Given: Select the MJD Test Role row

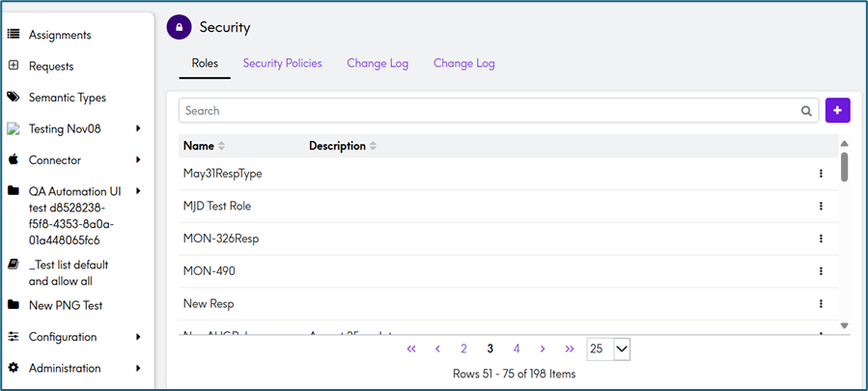Looking at the screenshot, I should pos(508,206).
